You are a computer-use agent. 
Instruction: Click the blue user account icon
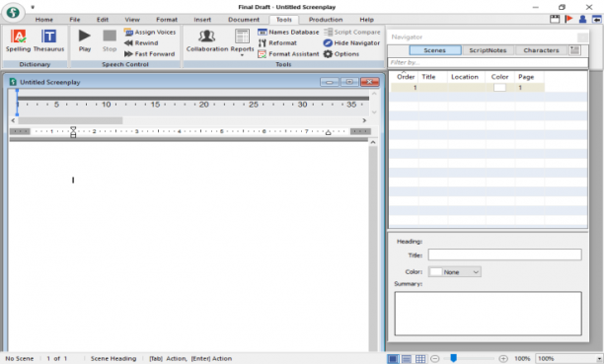click(583, 19)
